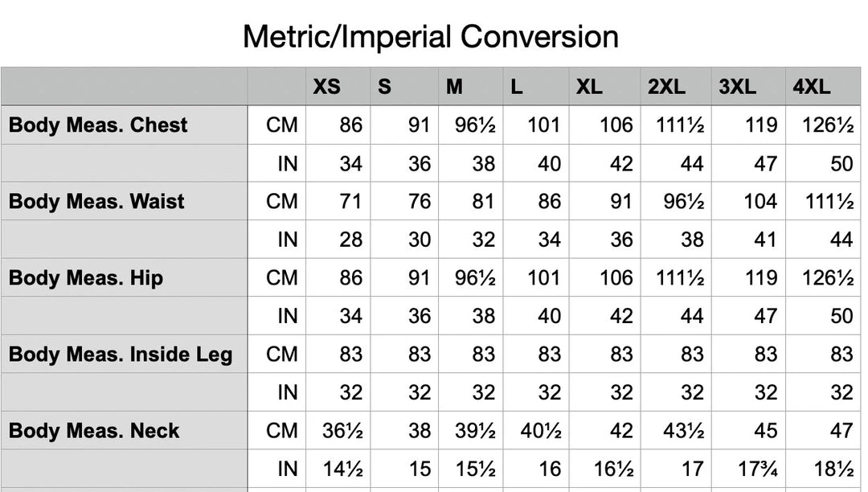Select the Inside Leg CM value for XL
The width and height of the screenshot is (868, 492).
pos(620,355)
